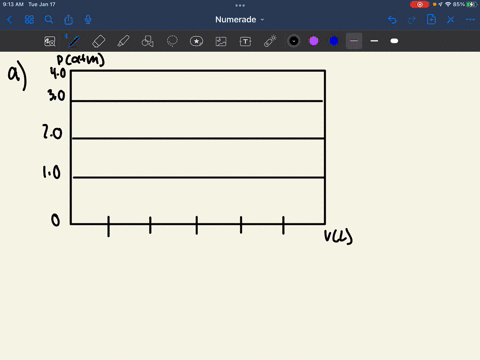Image resolution: width=480 pixels, height=360 pixels.
Task: Undo the last stroke
Action: click(392, 20)
